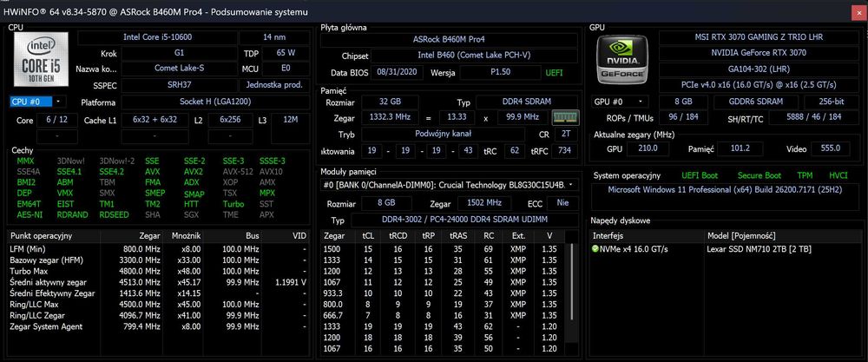Screen dimensions: 868x362
Task: Click the 'DDR4-3002 / PC4-24000 DDR4 SDRAM UDIMM' field
Action: [x=464, y=220]
